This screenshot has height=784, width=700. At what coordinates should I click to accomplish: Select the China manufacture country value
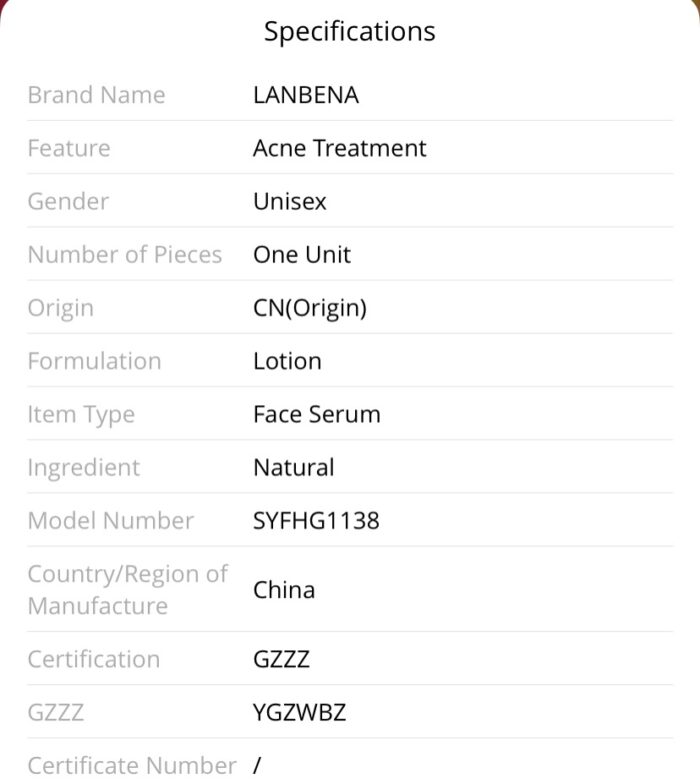[284, 590]
